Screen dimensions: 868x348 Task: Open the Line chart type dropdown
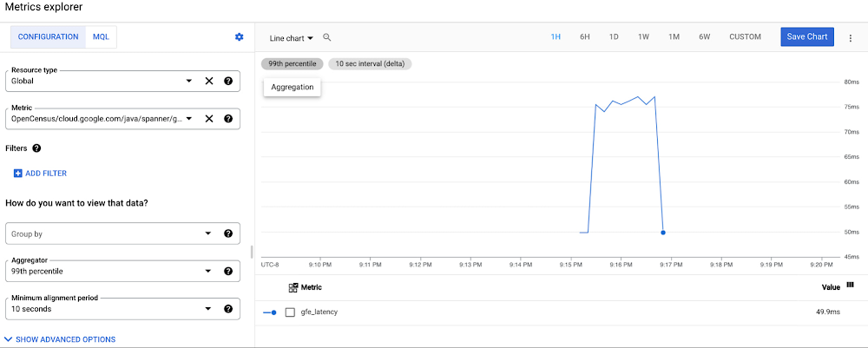coord(292,38)
